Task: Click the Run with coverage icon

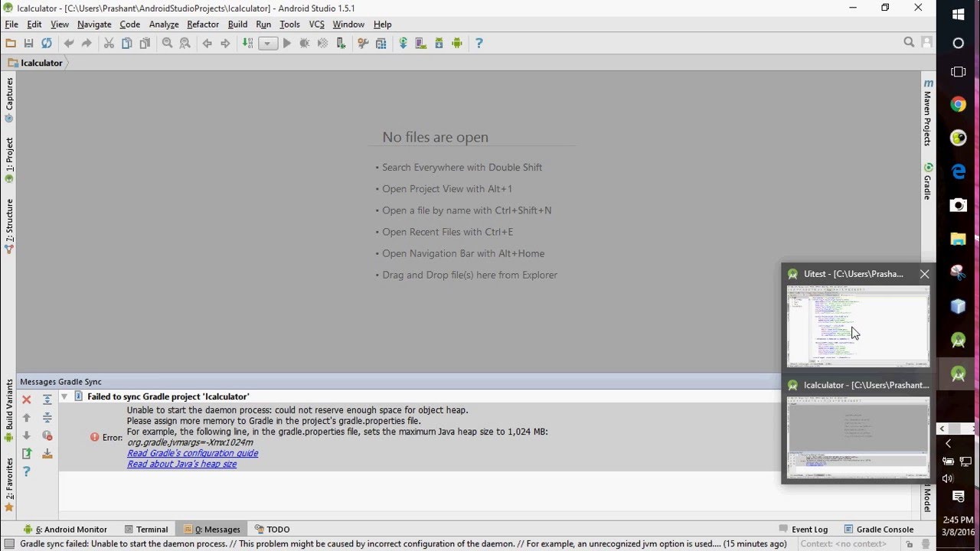Action: click(x=323, y=44)
